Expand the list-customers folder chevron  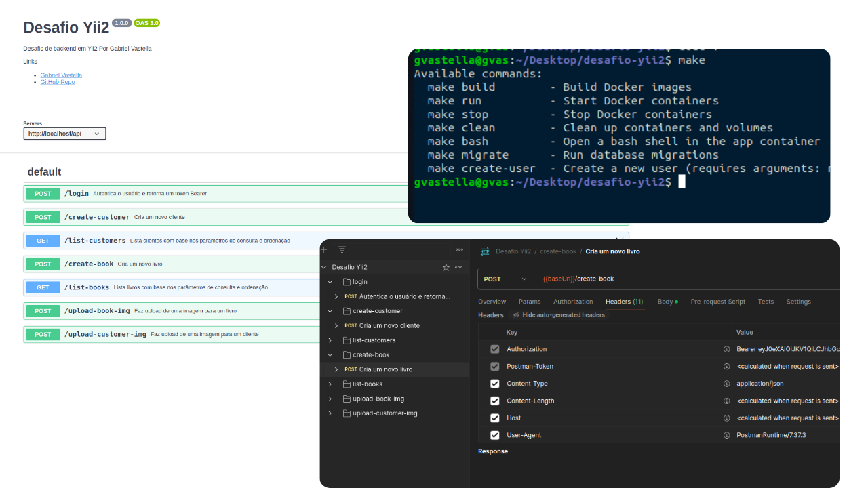click(x=330, y=340)
